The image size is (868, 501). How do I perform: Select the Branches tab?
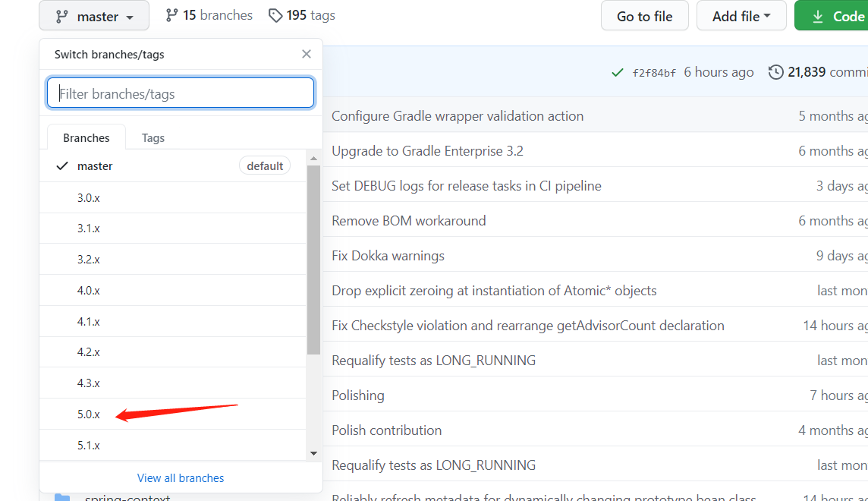(x=86, y=137)
